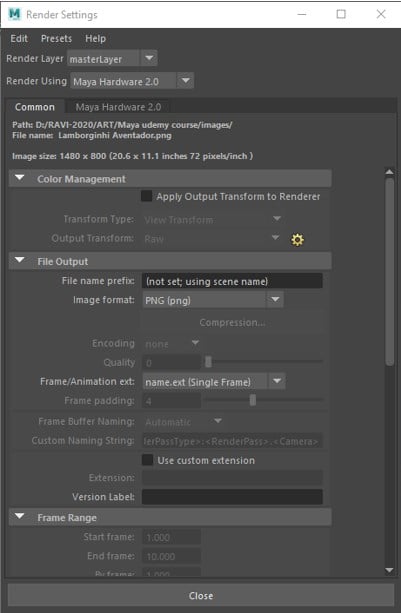Click the scrollbar up arrow
401x613 pixels.
pyautogui.click(x=389, y=172)
